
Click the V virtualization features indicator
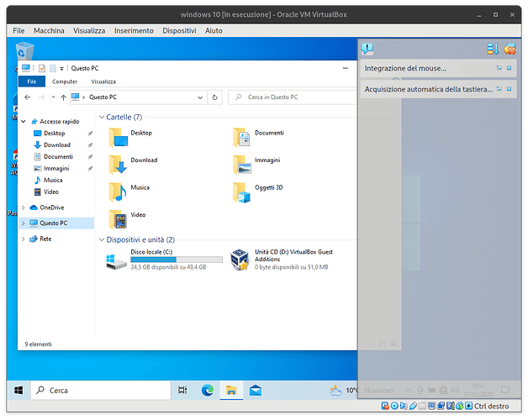click(x=450, y=406)
